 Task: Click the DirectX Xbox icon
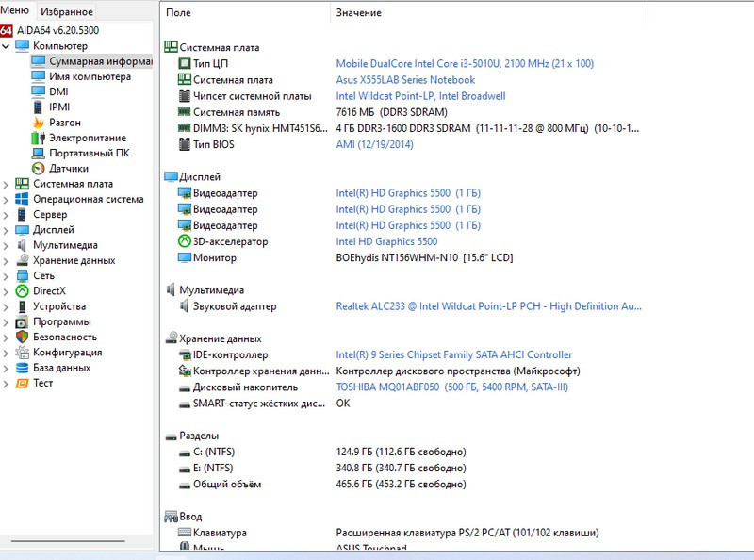point(22,291)
